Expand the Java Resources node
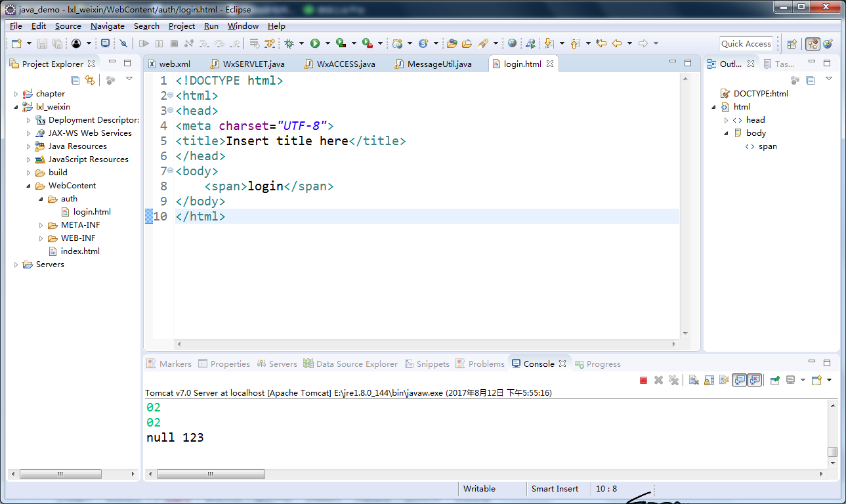The width and height of the screenshot is (846, 504). coord(29,146)
